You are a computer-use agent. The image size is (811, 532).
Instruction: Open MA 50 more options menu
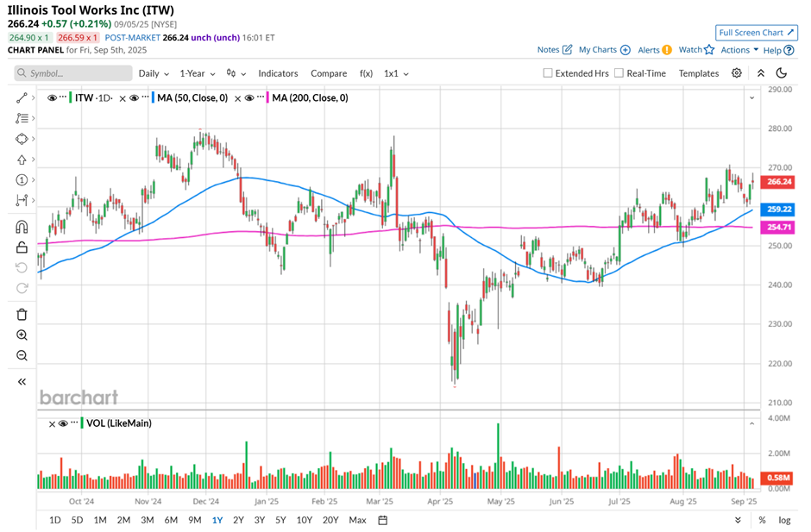pos(145,97)
